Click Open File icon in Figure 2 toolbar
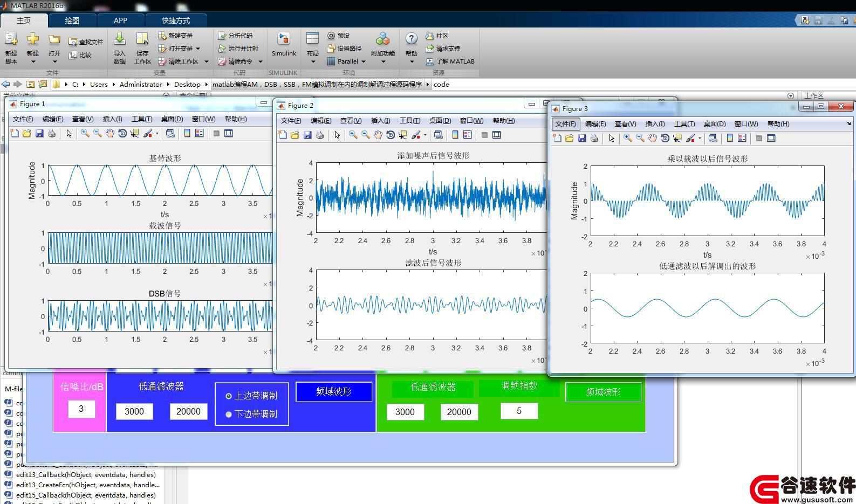Screen dimensions: 856x504 (x=295, y=135)
